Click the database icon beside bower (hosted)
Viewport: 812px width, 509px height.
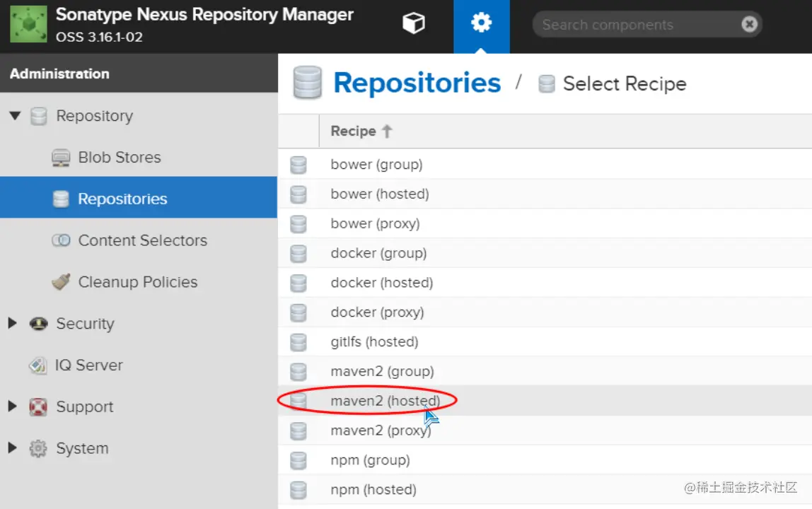[298, 194]
